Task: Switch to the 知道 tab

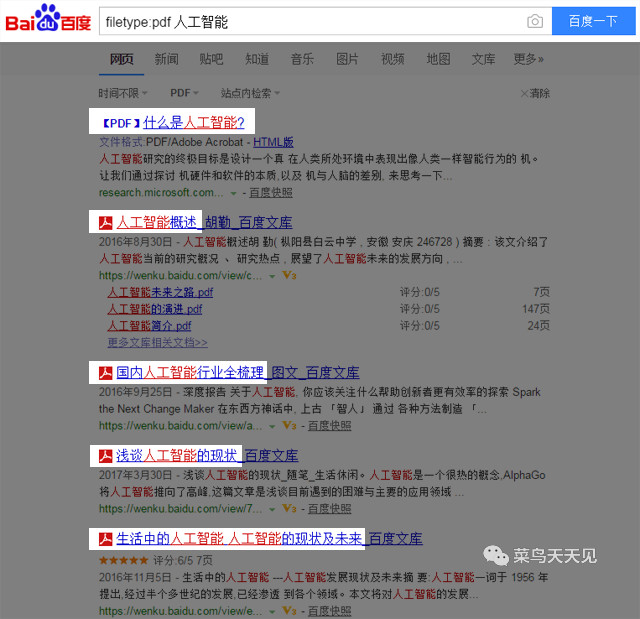Action: [257, 59]
